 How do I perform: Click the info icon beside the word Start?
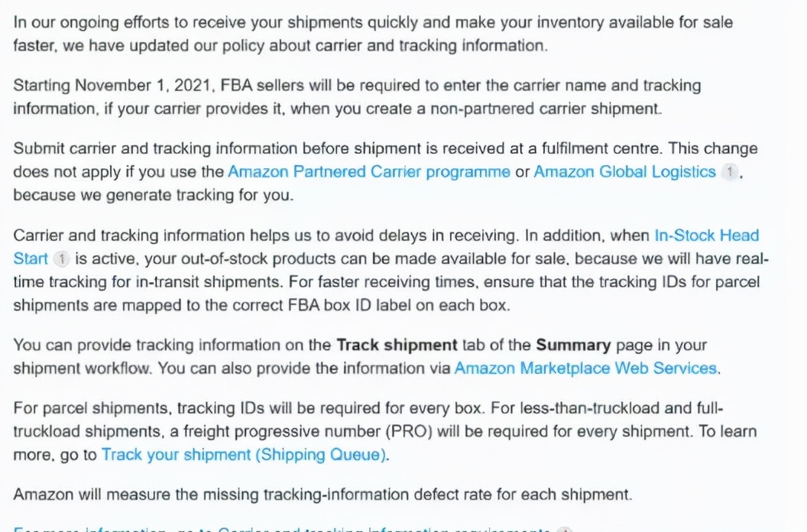click(x=61, y=258)
